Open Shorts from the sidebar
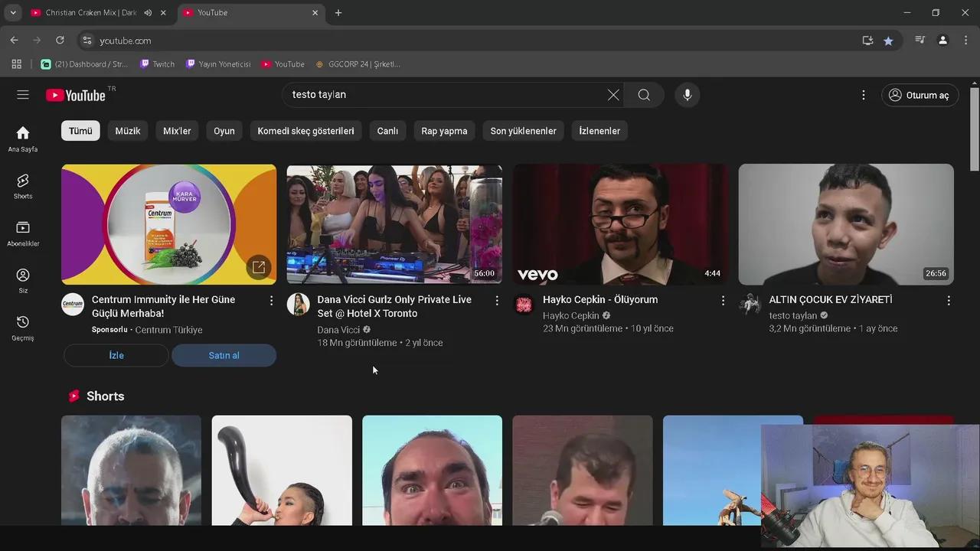The image size is (980, 551). (23, 186)
